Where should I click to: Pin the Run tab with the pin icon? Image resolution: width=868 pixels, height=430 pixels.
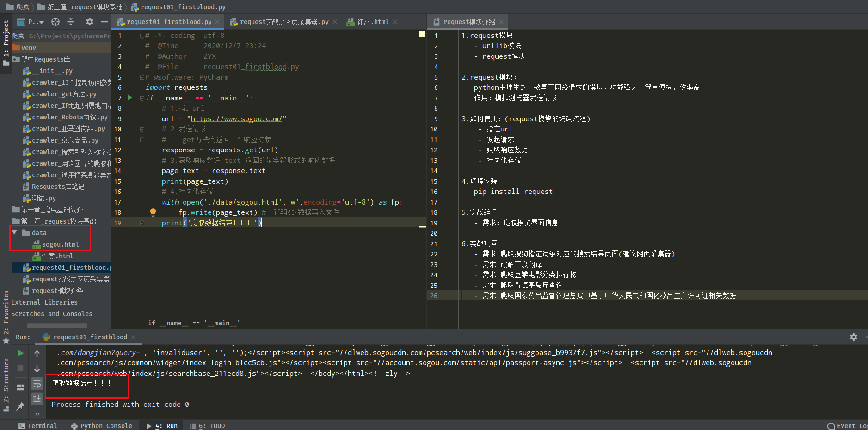20,406
